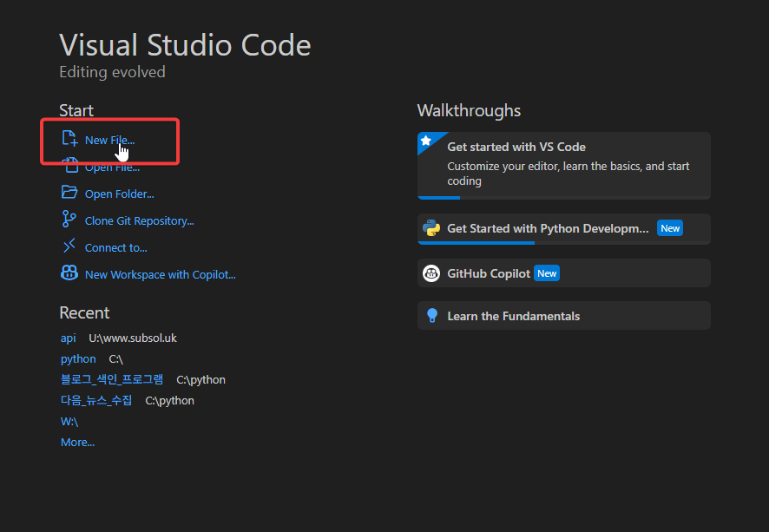
Task: Select Clone Git Repository... link
Action: (x=139, y=221)
